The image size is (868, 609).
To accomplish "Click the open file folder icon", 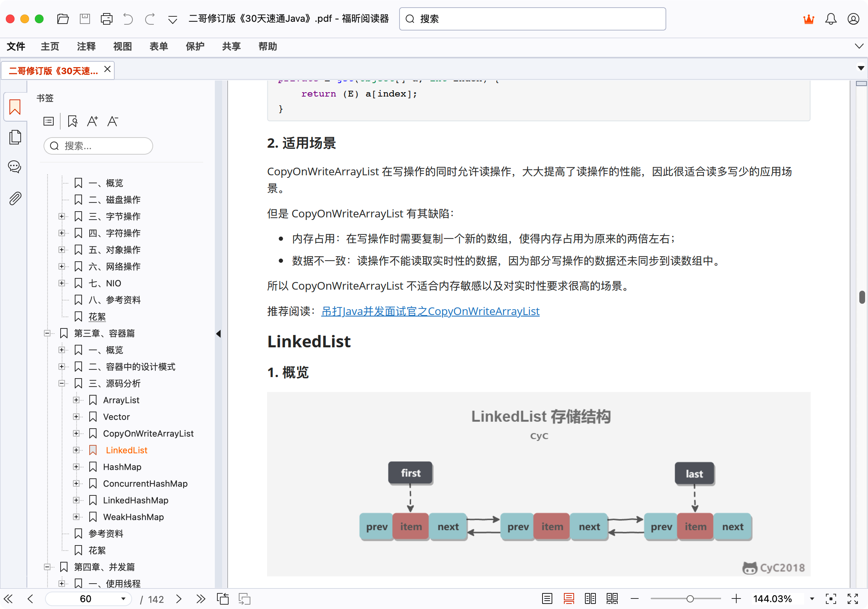I will tap(63, 19).
